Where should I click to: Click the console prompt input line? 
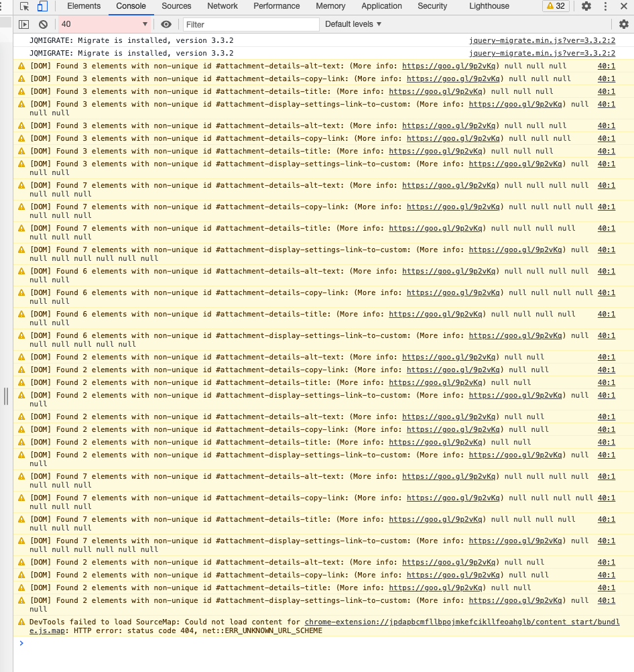click(x=322, y=643)
